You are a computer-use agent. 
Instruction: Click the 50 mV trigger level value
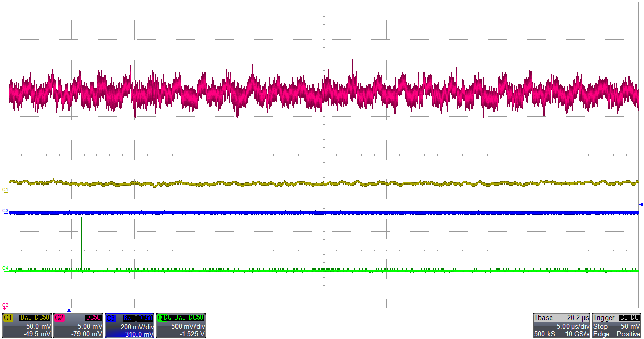click(x=631, y=326)
